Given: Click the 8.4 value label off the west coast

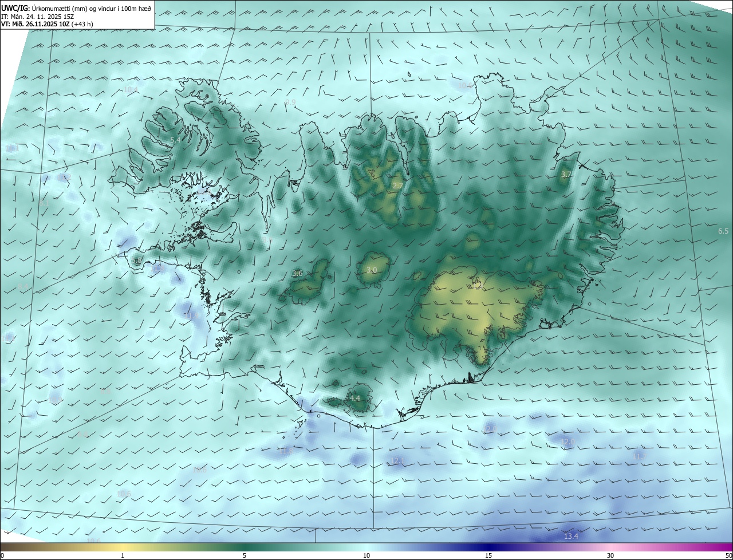Looking at the screenshot, I should pos(23,286).
